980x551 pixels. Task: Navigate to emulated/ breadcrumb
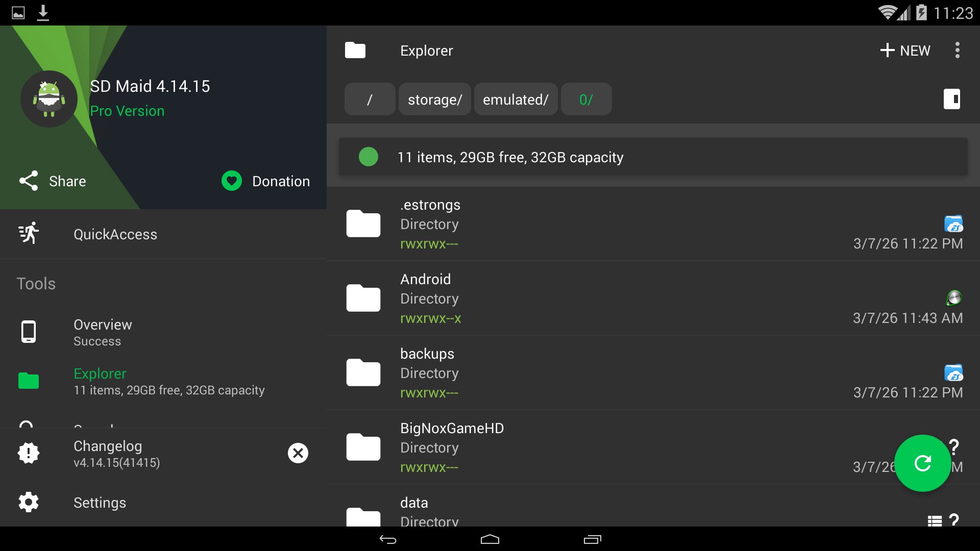pyautogui.click(x=516, y=99)
